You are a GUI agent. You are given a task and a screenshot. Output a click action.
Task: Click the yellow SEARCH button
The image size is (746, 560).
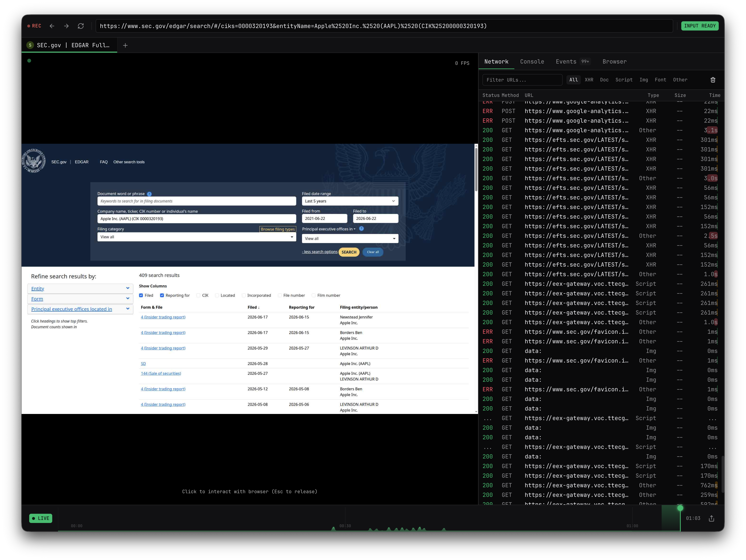pos(349,252)
